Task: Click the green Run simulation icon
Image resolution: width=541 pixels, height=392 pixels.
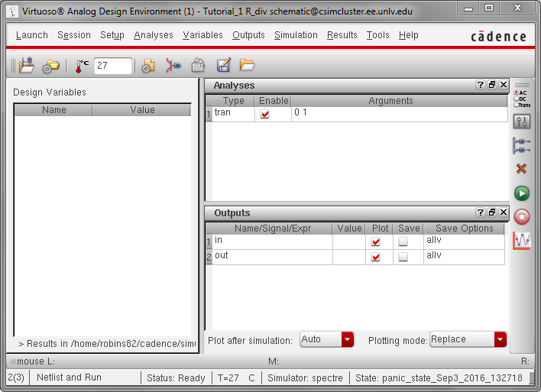Action: point(522,193)
